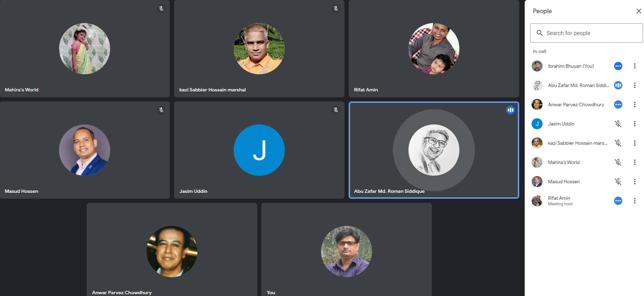644x296 pixels.
Task: Click the muted mic icon on Masud Hossen tile
Action: tap(161, 110)
